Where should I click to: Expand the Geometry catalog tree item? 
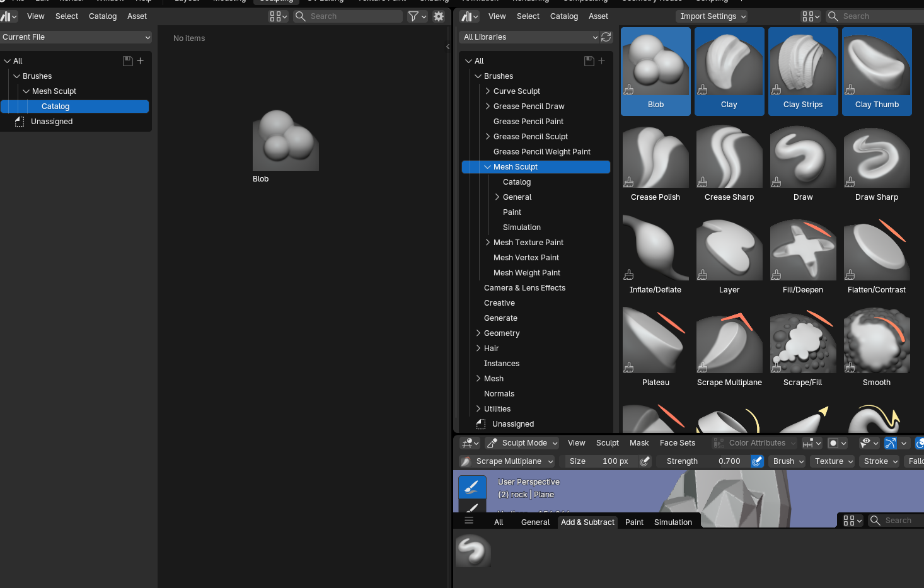pyautogui.click(x=478, y=333)
